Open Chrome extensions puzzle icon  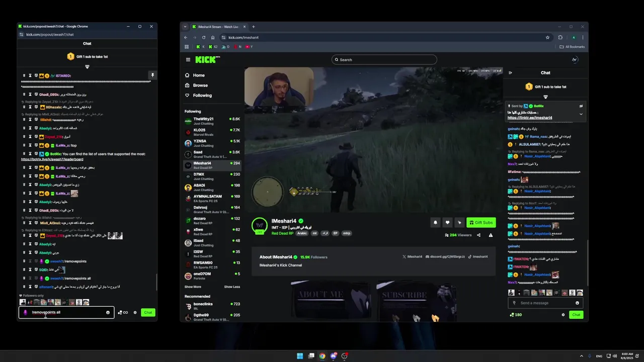(x=560, y=37)
